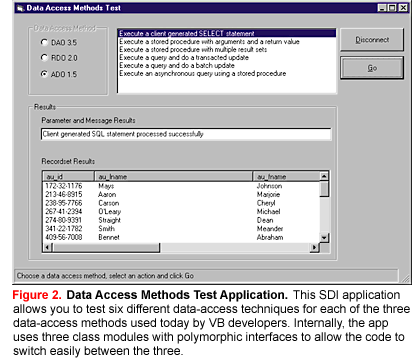Viewport: 412px width, 362px height.
Task: Click the window system icon in title bar
Action: pyautogui.click(x=20, y=8)
